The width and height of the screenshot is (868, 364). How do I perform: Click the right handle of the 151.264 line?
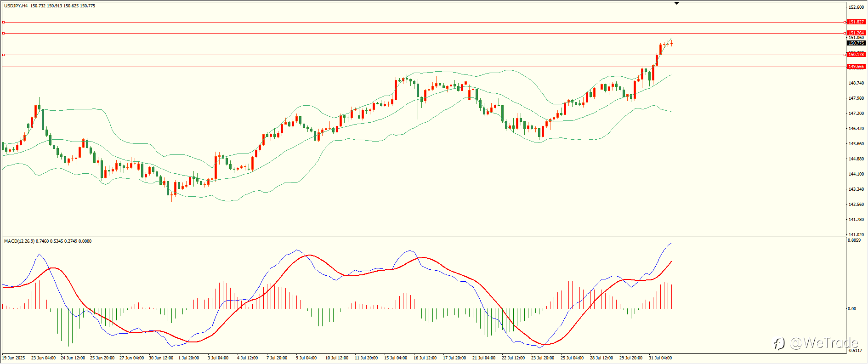coord(845,33)
